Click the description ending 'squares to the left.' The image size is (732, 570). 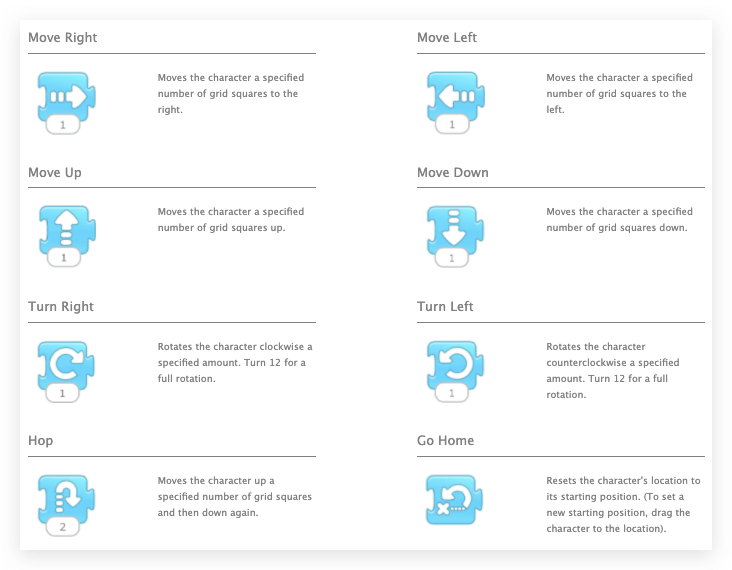(619, 93)
